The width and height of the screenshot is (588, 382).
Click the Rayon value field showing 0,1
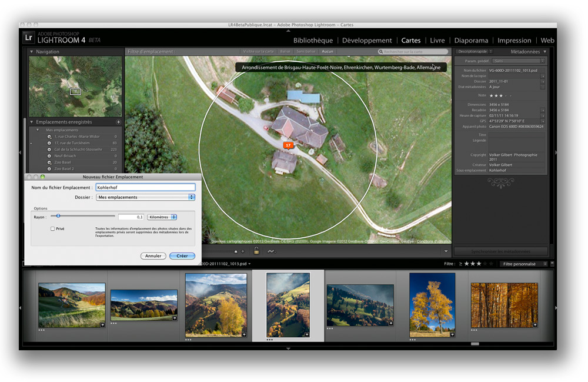[131, 217]
